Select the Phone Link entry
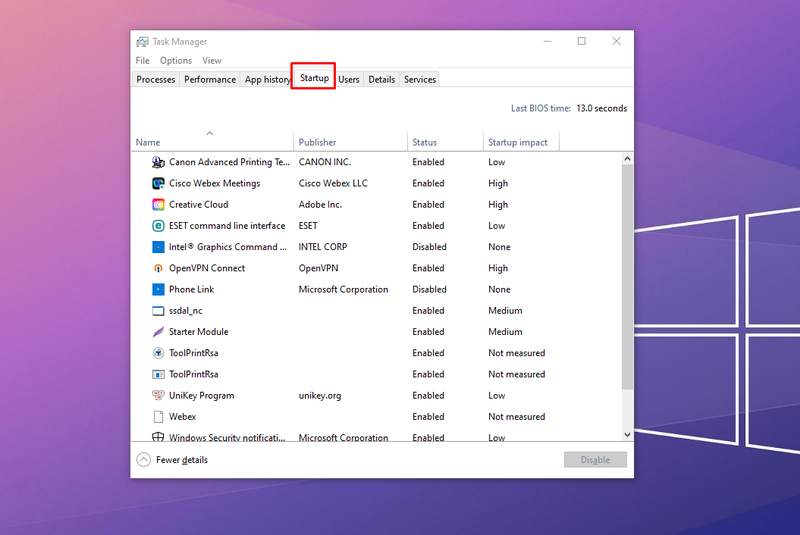The image size is (800, 535). click(x=377, y=290)
